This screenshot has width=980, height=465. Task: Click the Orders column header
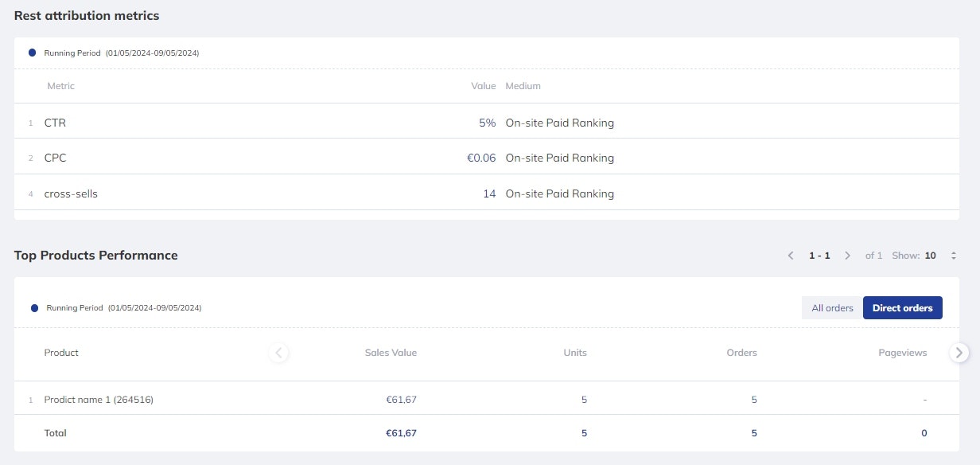coord(741,353)
